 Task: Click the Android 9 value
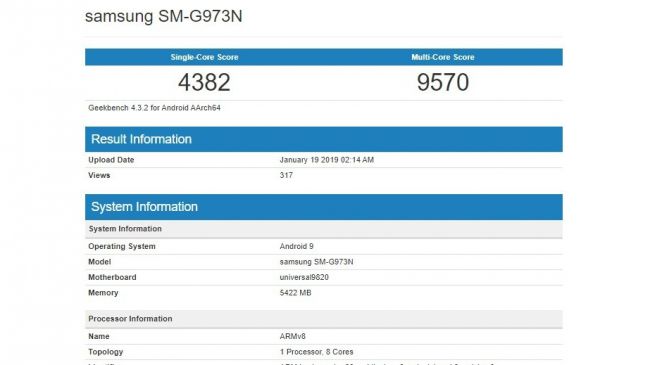[x=296, y=246]
